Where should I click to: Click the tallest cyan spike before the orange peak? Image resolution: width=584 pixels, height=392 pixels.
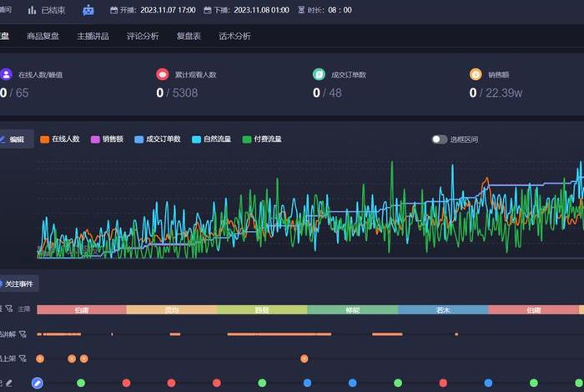click(x=453, y=166)
